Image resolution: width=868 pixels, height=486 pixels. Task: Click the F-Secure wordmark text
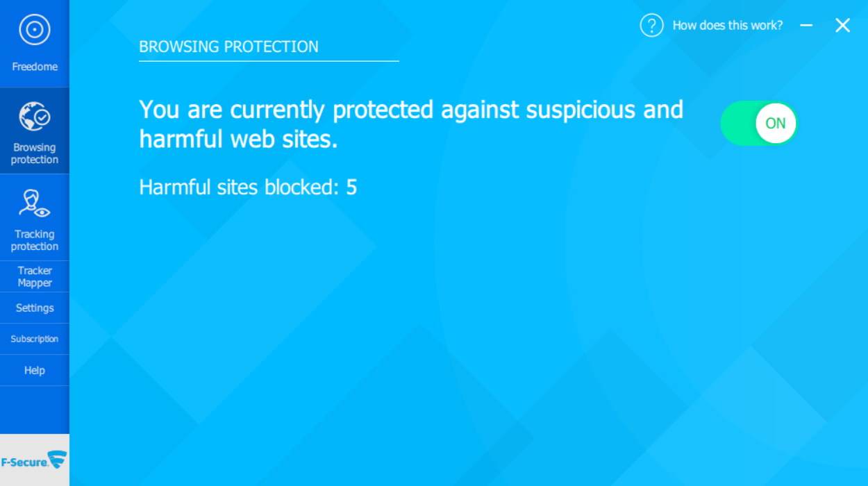24,462
